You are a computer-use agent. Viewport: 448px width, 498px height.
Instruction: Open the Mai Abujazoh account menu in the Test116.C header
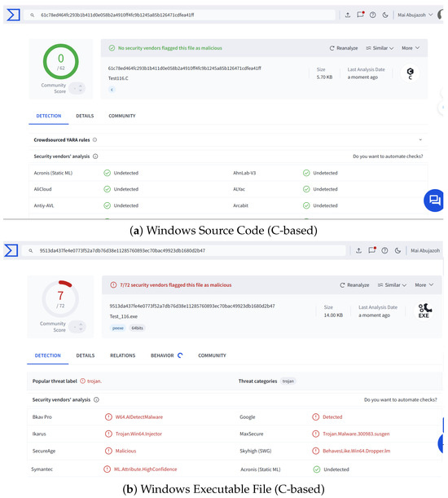(x=415, y=15)
